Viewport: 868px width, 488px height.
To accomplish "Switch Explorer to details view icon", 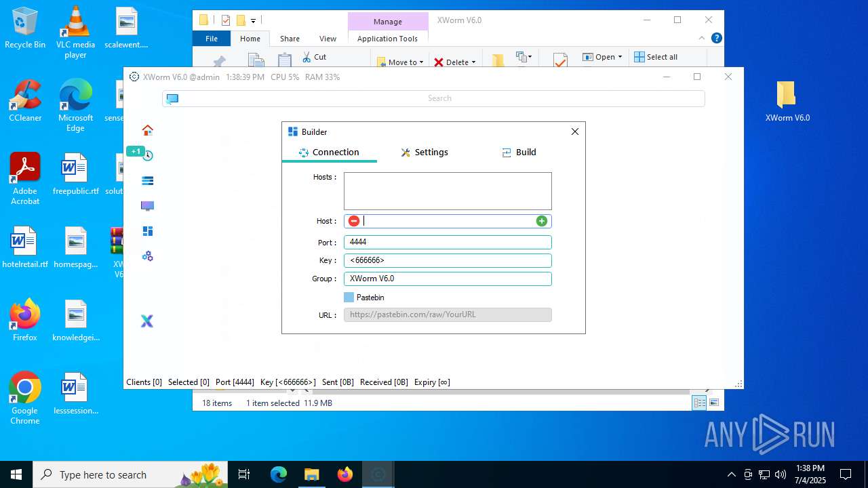I will coord(699,403).
